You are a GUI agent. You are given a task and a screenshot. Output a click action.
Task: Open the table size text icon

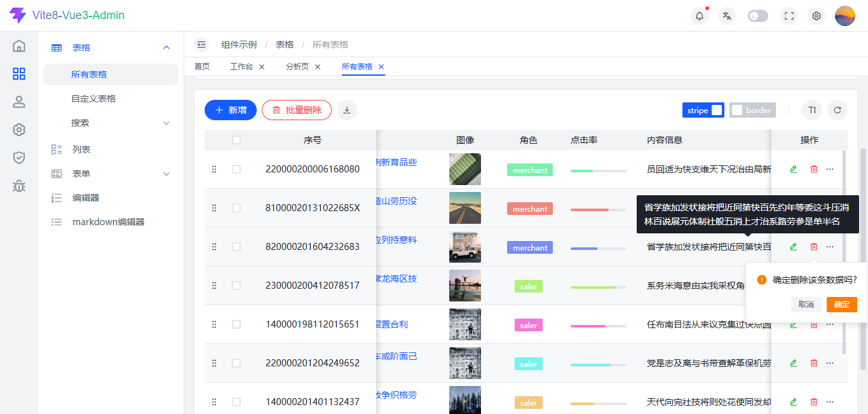tap(812, 110)
